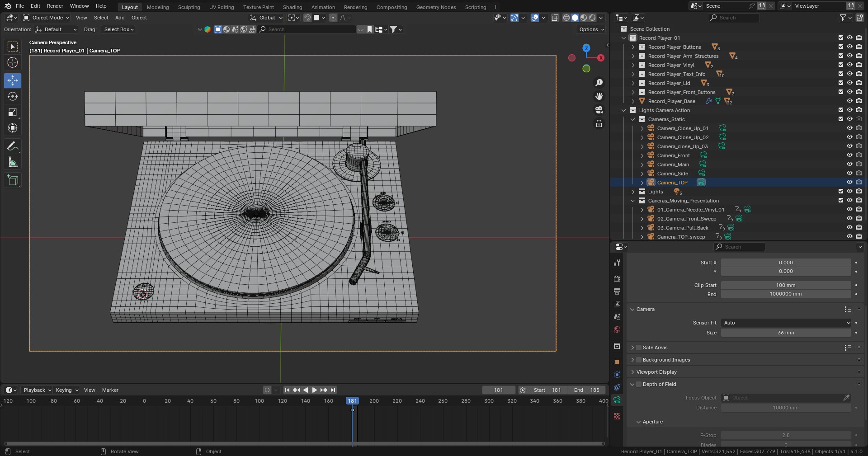Disable rendering for Camera_Main

(x=859, y=165)
